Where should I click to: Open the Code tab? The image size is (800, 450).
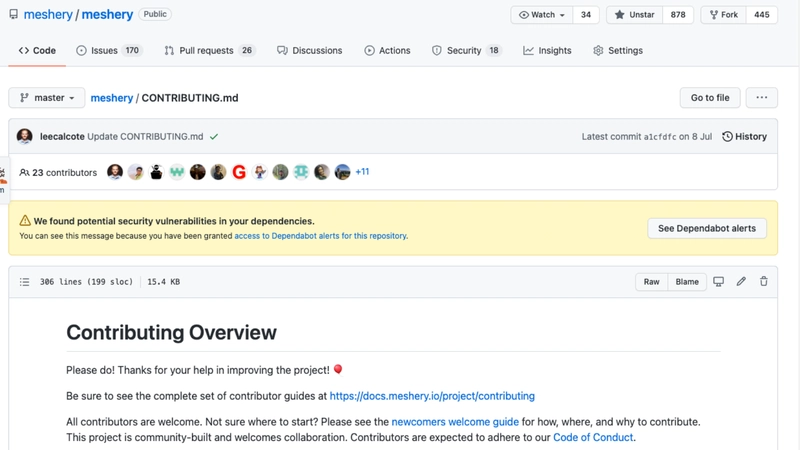[37, 51]
